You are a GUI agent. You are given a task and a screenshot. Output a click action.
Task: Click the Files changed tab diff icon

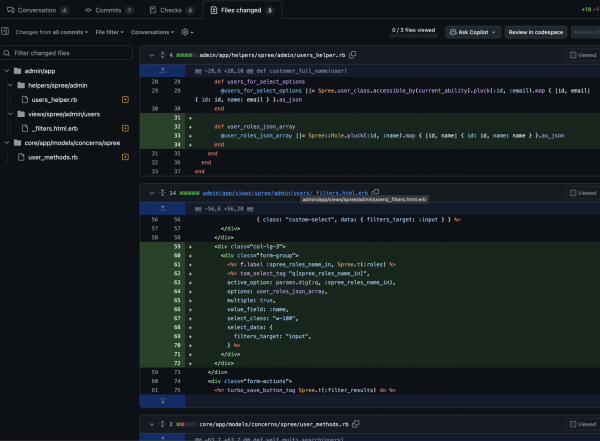(214, 10)
